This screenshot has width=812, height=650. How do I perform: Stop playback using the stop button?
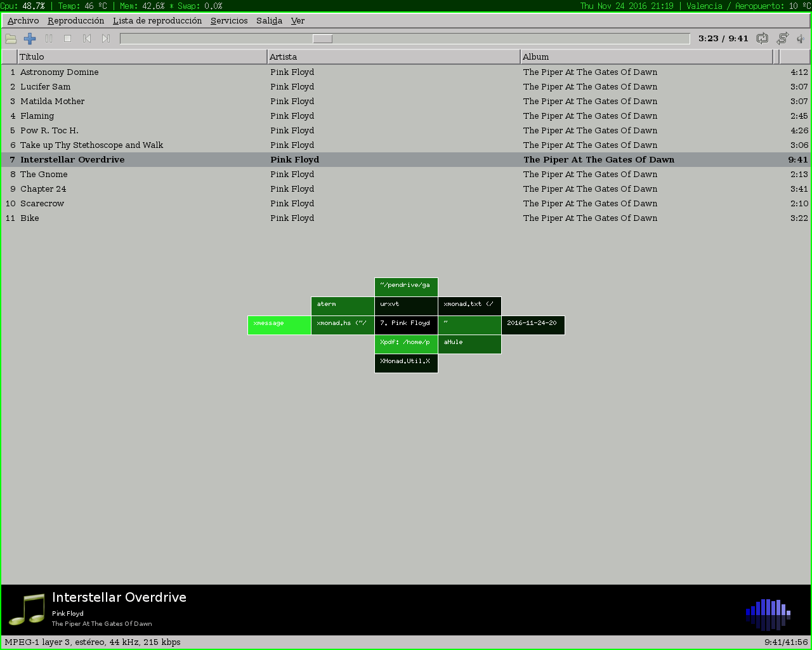[x=68, y=39]
